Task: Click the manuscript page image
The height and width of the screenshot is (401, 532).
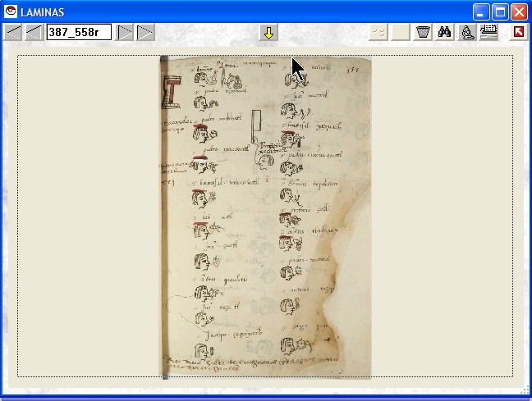Action: 265,217
